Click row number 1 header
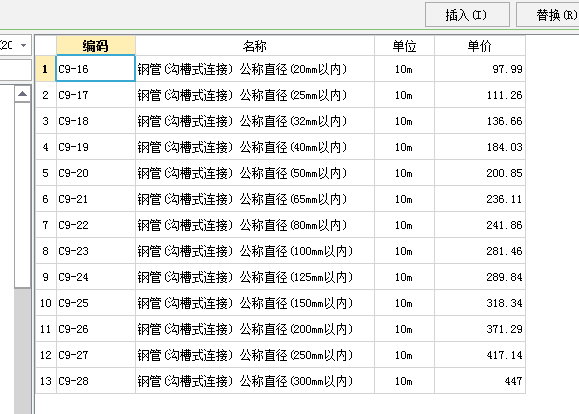 [45, 69]
